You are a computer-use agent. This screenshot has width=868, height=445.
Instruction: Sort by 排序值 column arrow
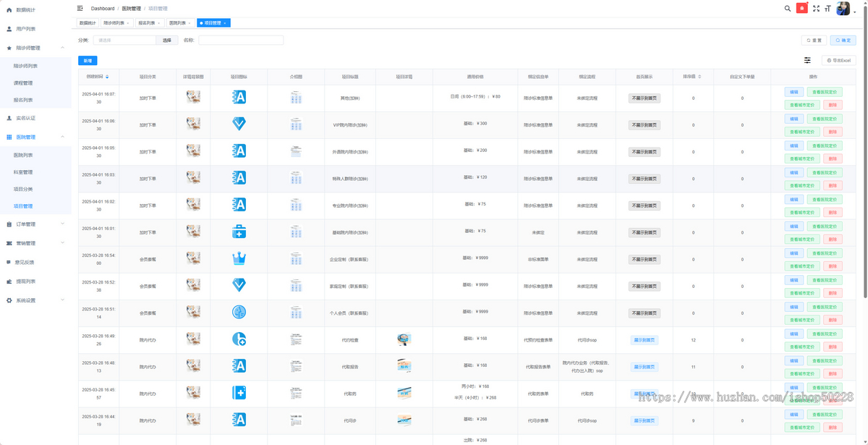pyautogui.click(x=699, y=76)
